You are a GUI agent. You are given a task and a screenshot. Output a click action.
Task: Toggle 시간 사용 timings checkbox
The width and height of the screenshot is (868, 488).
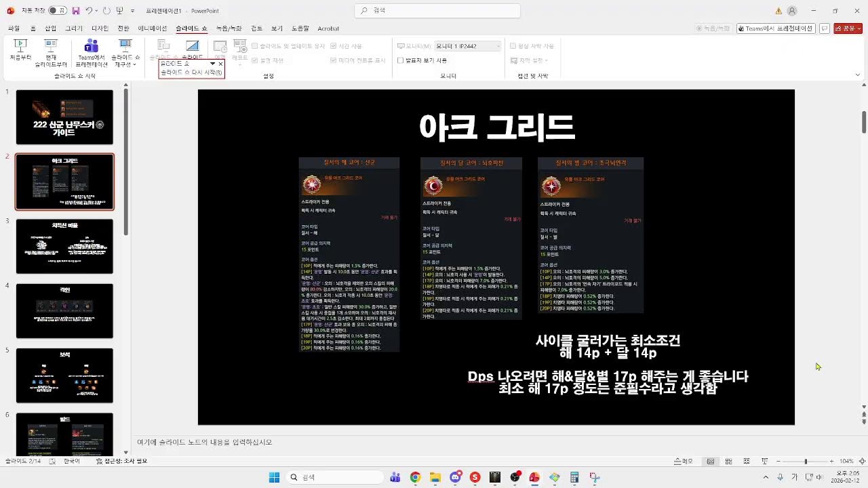[334, 46]
